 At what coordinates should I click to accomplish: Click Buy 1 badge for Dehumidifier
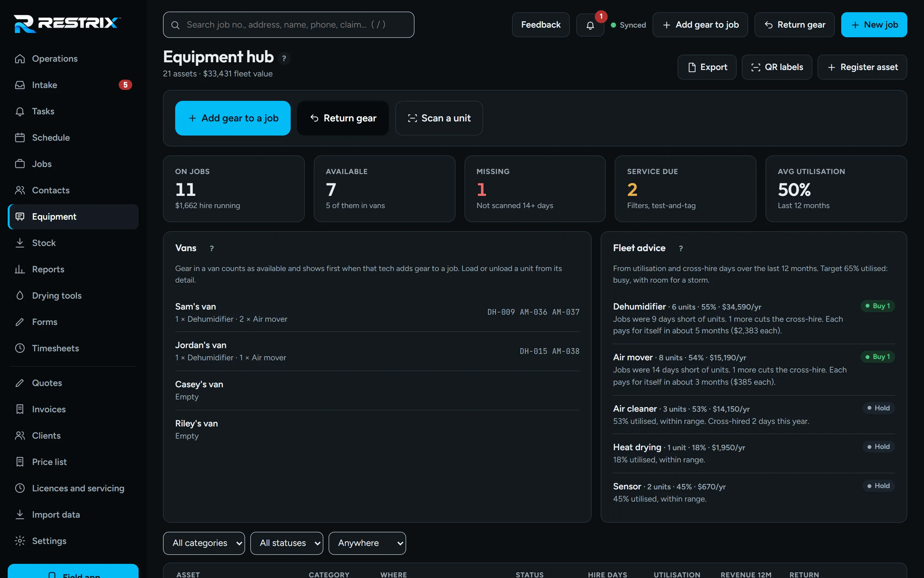(877, 306)
